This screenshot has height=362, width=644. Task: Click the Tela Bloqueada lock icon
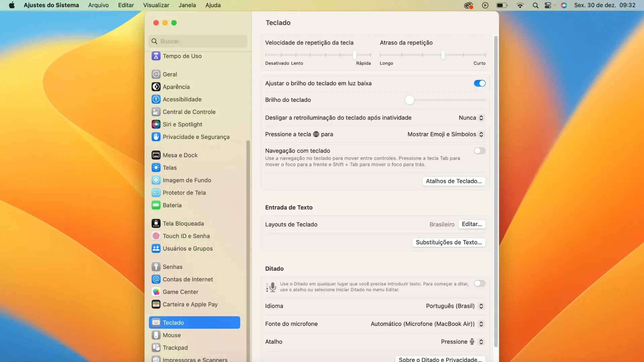tap(156, 224)
